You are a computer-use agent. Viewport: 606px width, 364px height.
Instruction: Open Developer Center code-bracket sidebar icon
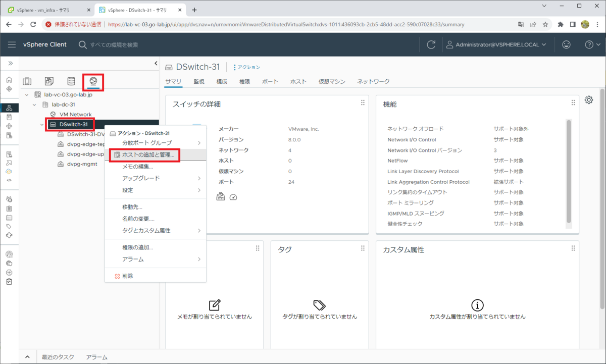point(9,180)
